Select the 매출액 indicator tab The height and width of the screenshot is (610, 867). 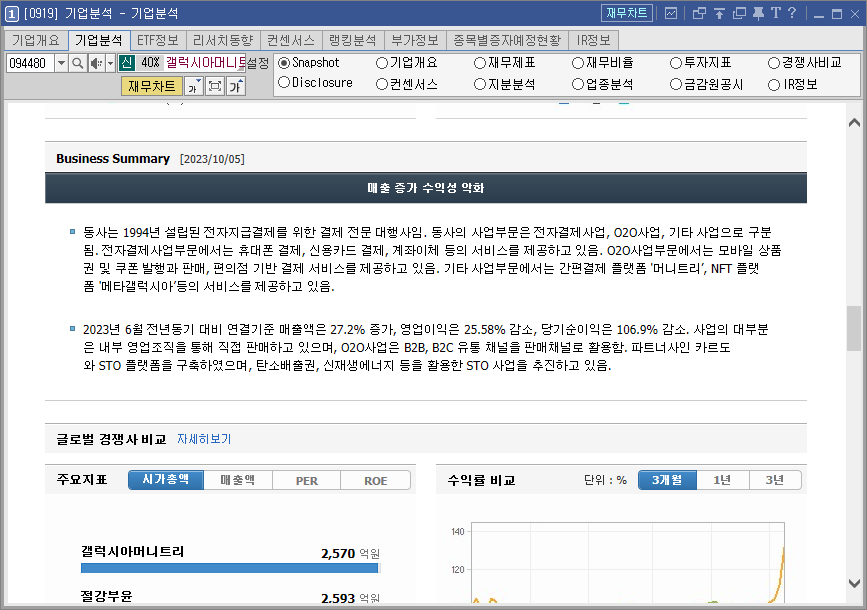[x=238, y=480]
